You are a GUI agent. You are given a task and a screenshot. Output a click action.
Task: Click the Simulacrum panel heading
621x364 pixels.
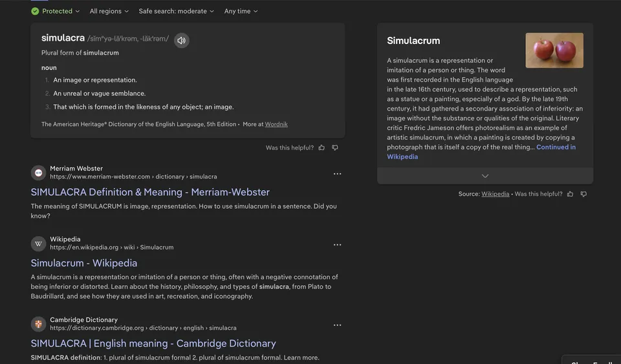(x=413, y=41)
